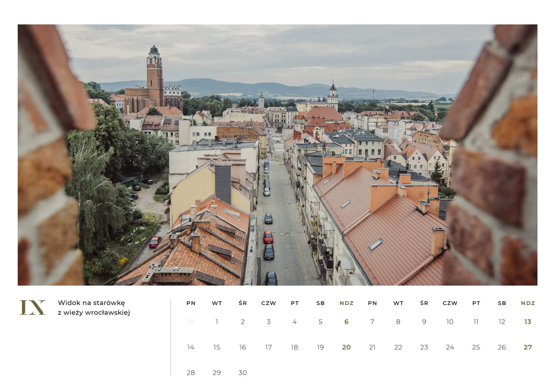
Task: Click the second gold NDZ header
Action: [x=528, y=303]
